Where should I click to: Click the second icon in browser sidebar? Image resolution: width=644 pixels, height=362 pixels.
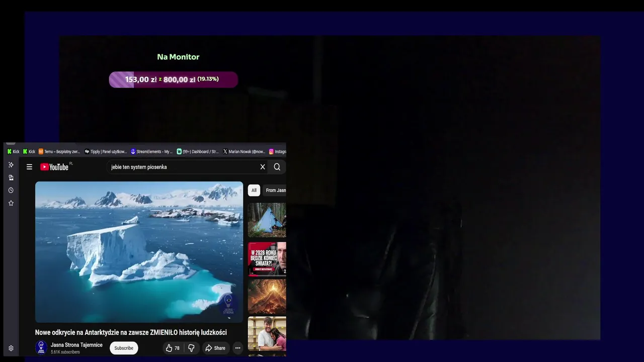click(x=11, y=177)
